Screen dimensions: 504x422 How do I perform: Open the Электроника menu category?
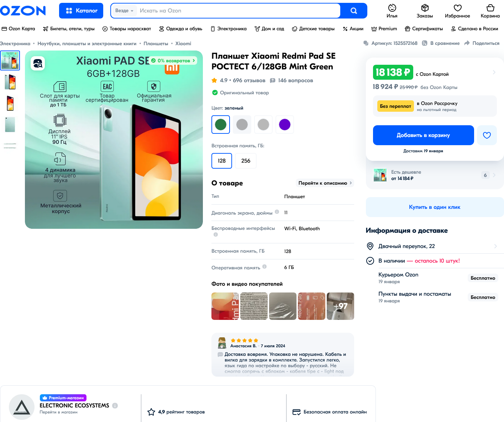pyautogui.click(x=229, y=29)
